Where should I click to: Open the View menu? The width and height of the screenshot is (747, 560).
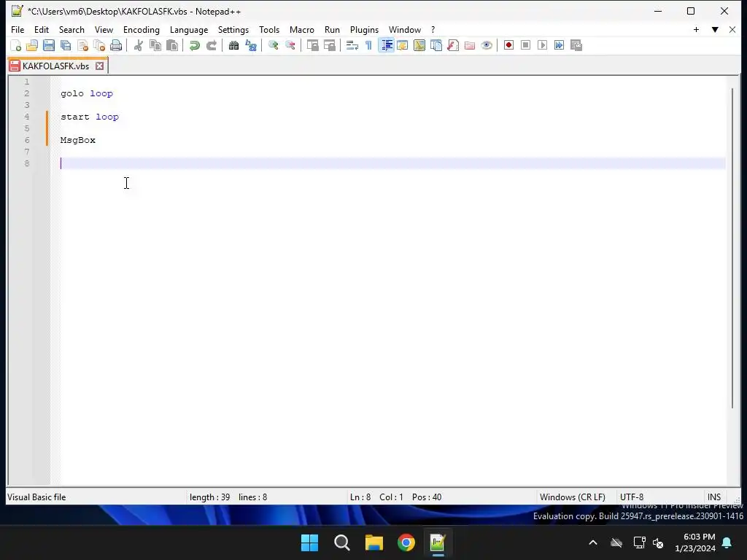104,29
